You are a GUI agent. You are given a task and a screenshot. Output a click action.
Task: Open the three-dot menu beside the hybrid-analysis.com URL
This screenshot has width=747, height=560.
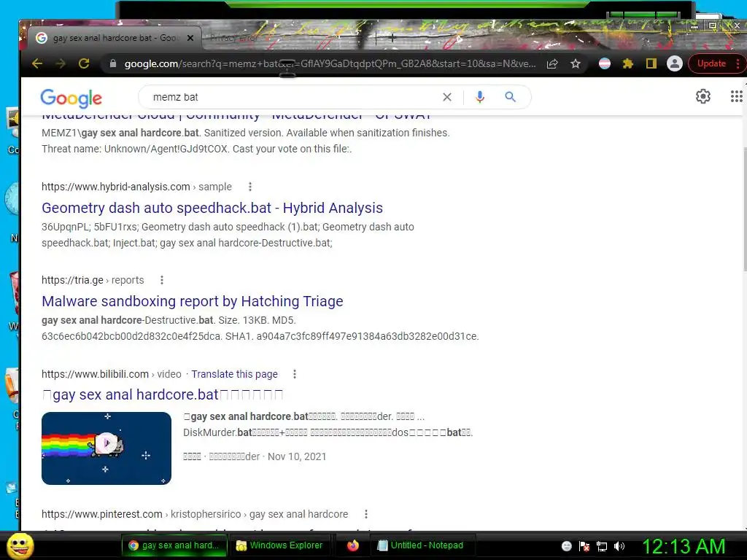(x=250, y=187)
